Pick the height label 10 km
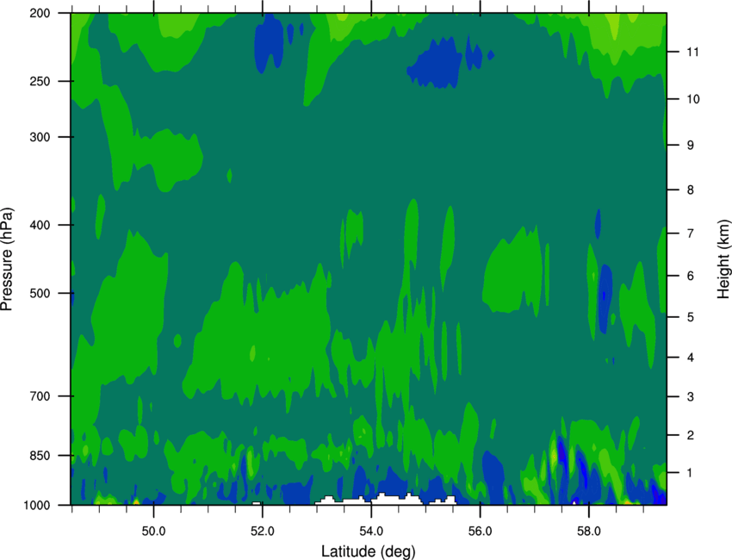This screenshot has width=732, height=560. (x=693, y=99)
